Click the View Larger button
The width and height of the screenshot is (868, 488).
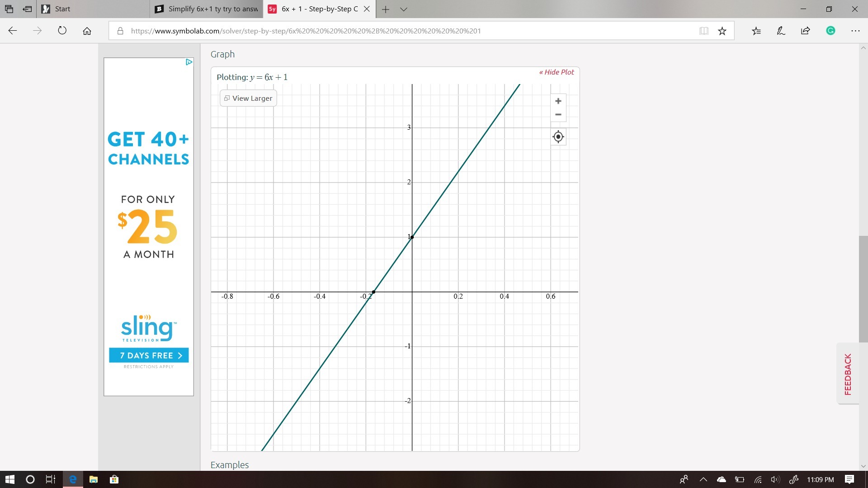click(x=248, y=98)
